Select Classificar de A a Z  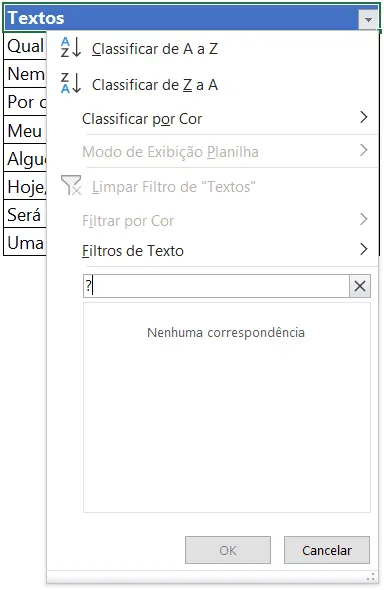pos(155,49)
